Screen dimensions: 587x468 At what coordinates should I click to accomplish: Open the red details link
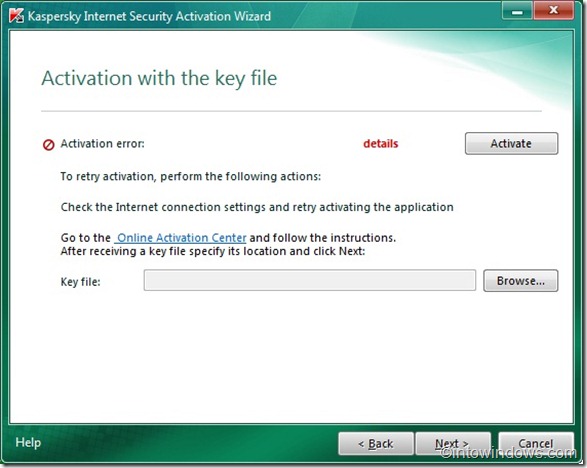coord(381,144)
